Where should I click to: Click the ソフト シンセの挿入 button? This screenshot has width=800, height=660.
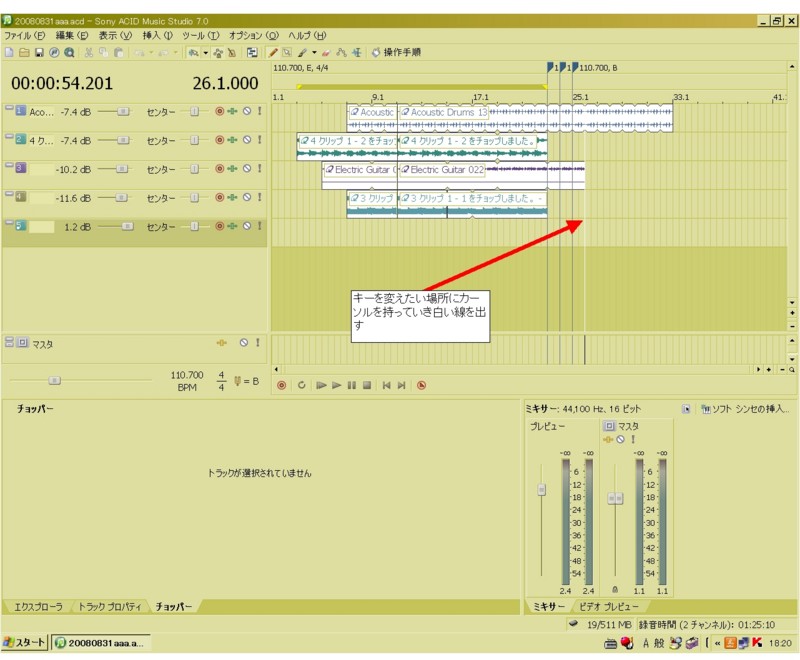pyautogui.click(x=745, y=409)
